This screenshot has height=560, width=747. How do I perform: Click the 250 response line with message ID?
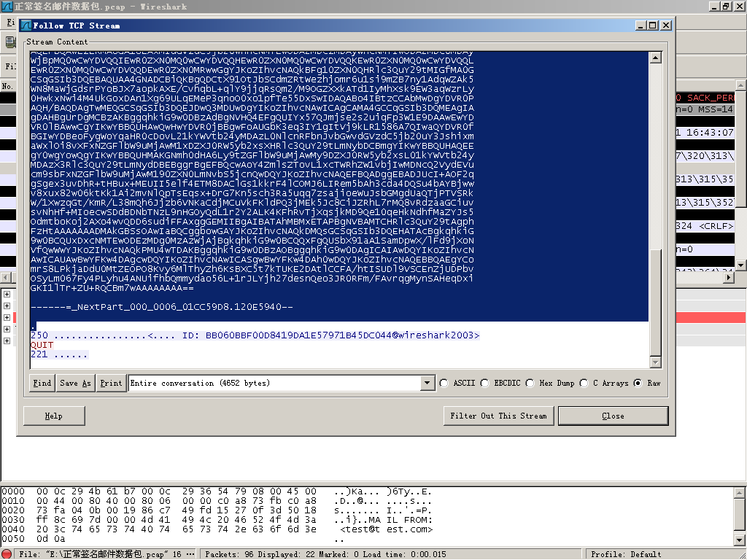(x=255, y=335)
